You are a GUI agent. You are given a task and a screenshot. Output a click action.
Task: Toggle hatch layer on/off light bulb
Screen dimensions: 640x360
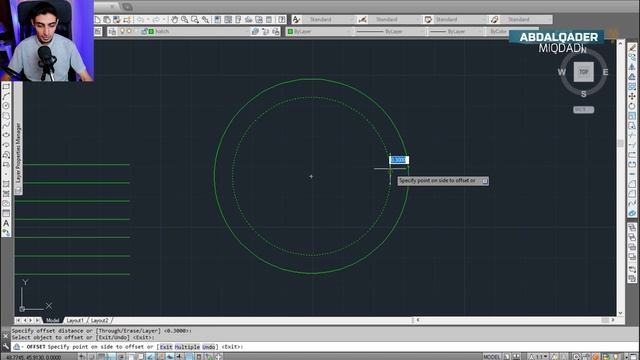[122, 31]
